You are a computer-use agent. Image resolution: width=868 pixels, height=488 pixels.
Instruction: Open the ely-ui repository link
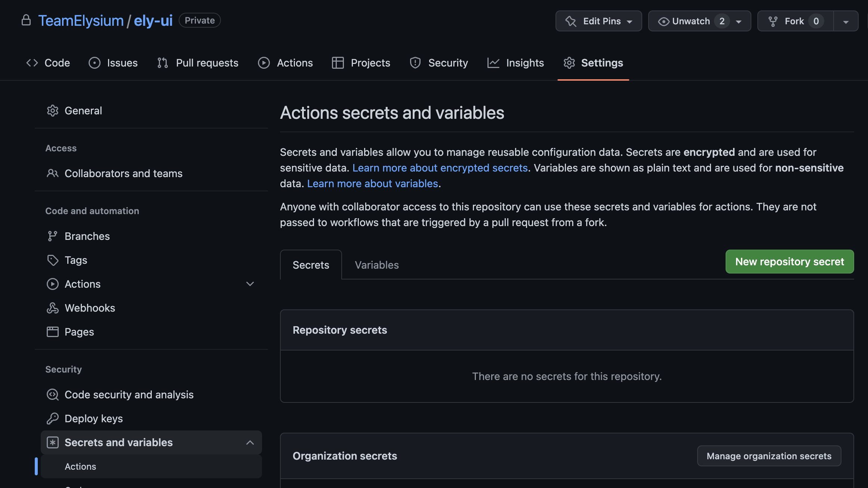pyautogui.click(x=153, y=20)
